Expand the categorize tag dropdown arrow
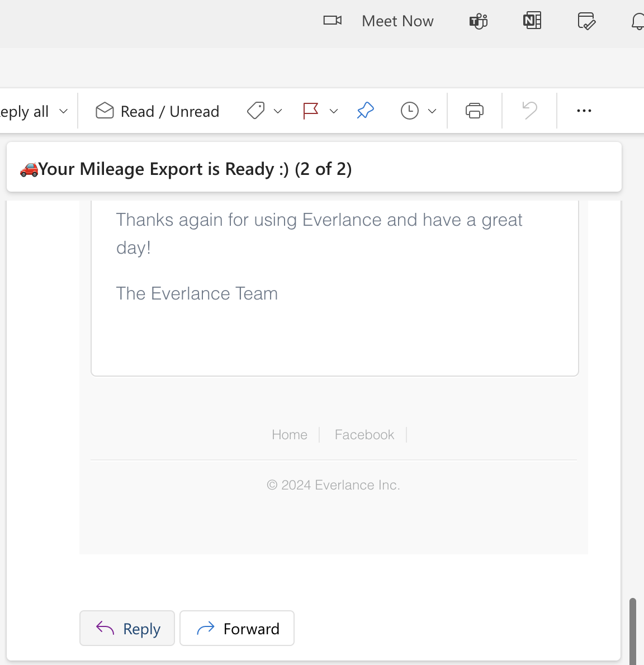 coord(278,111)
